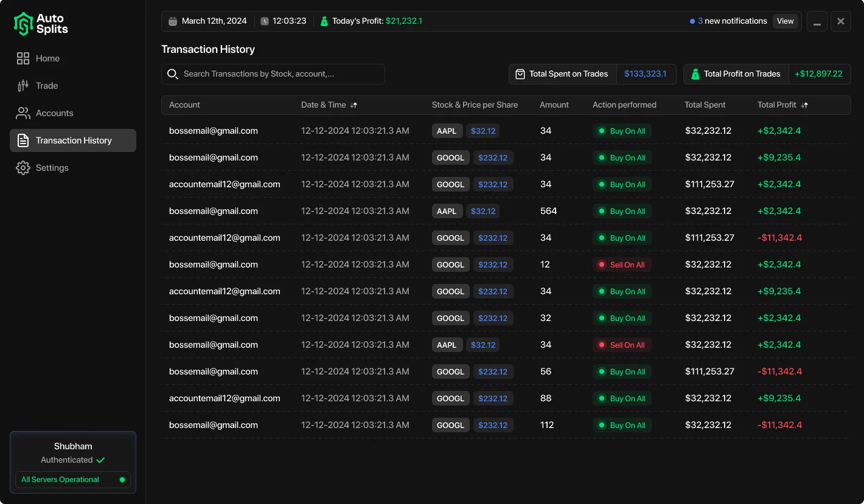Click the GOOGL tag with amount 88

point(450,398)
